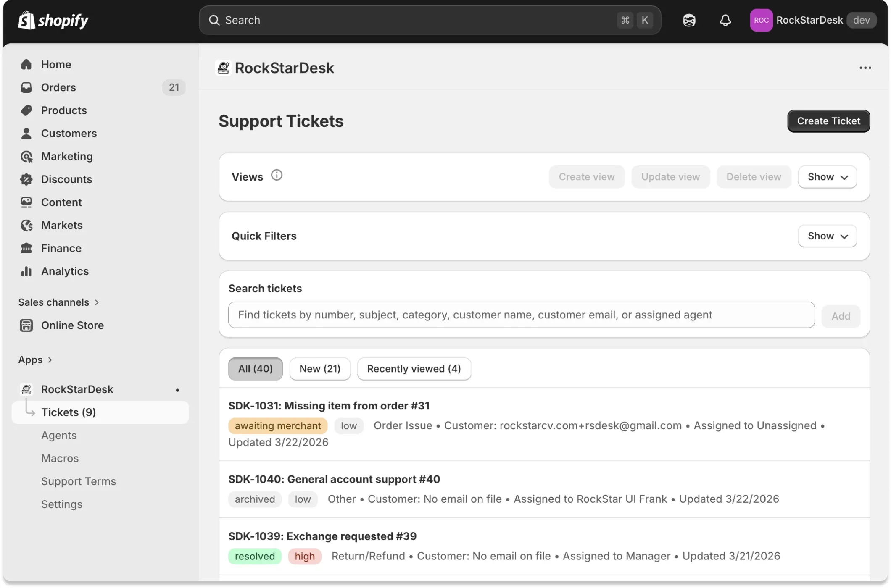Click the Orders inbox icon
This screenshot has height=588, width=891.
tap(26, 87)
